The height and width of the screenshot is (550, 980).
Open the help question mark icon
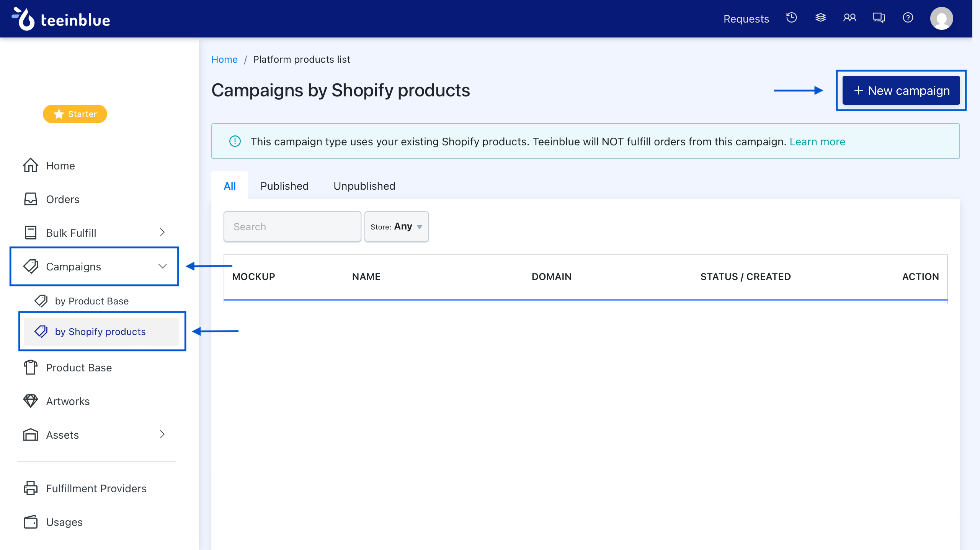click(908, 18)
